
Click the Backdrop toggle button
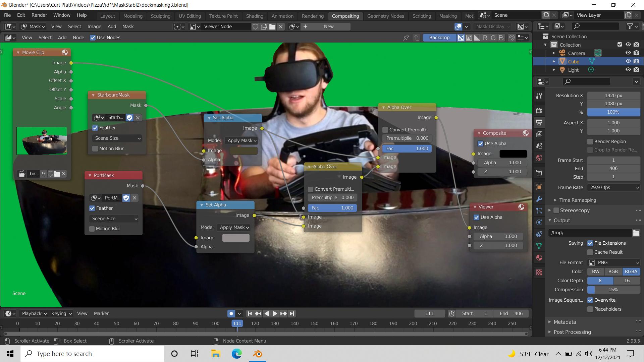tap(439, 37)
